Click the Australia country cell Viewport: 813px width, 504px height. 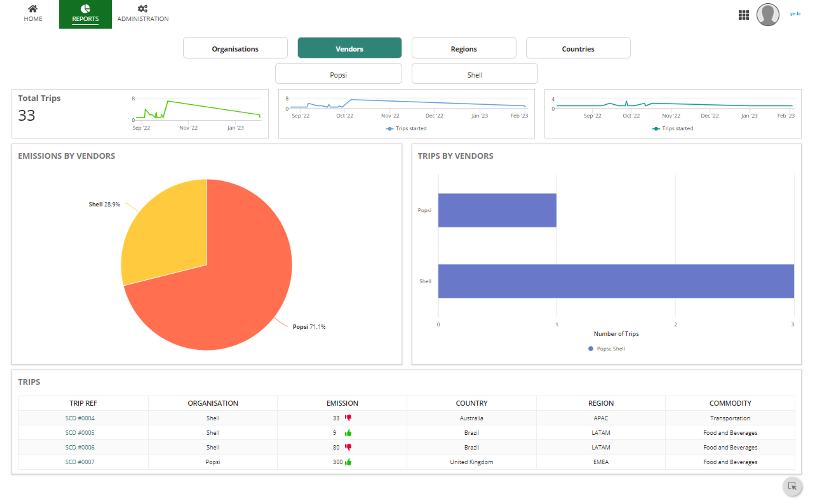[471, 418]
